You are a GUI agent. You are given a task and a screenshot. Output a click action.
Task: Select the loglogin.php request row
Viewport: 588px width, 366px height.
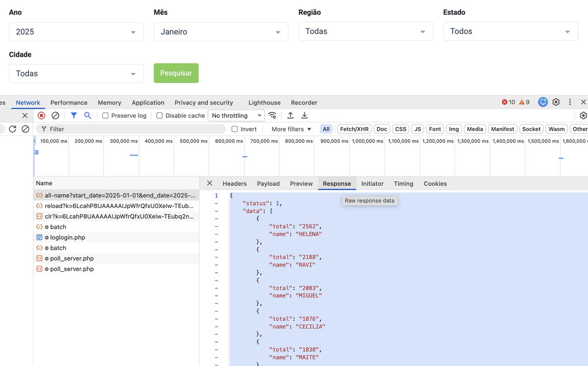[117, 237]
